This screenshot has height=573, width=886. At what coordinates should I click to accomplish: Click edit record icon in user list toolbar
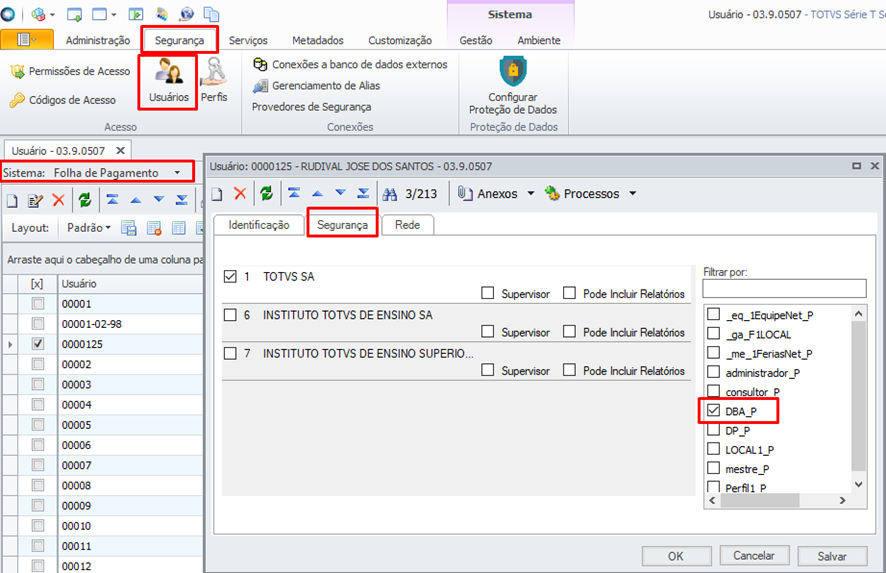(x=36, y=201)
